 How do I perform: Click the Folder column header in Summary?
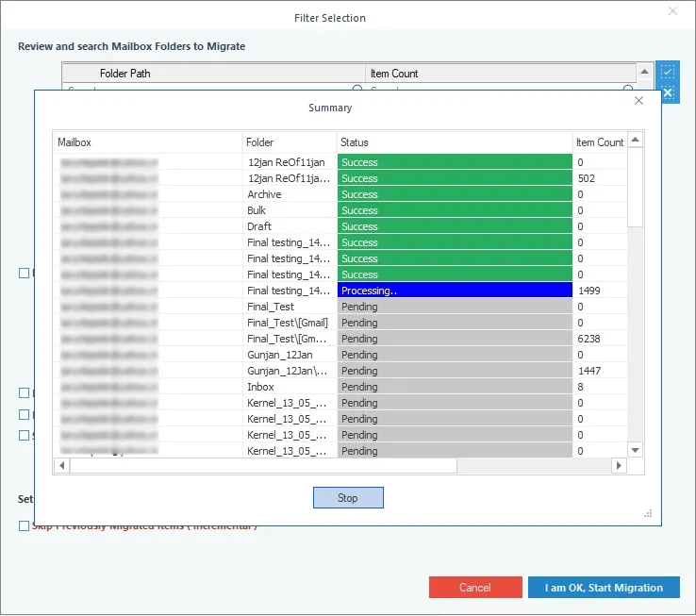point(290,142)
